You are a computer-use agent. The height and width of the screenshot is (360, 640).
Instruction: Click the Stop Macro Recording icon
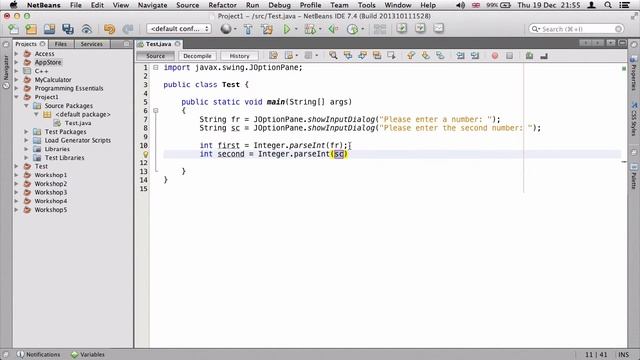tap(509, 56)
